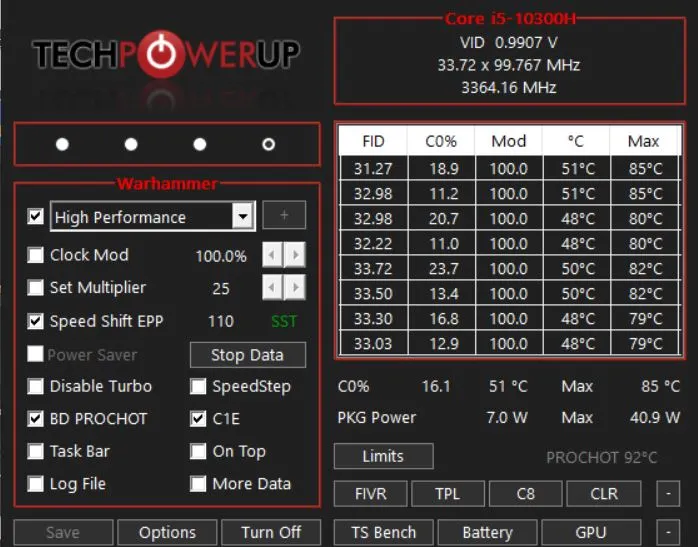698x547 pixels.
Task: Lower the Set Multiplier value arrow
Action: point(272,288)
